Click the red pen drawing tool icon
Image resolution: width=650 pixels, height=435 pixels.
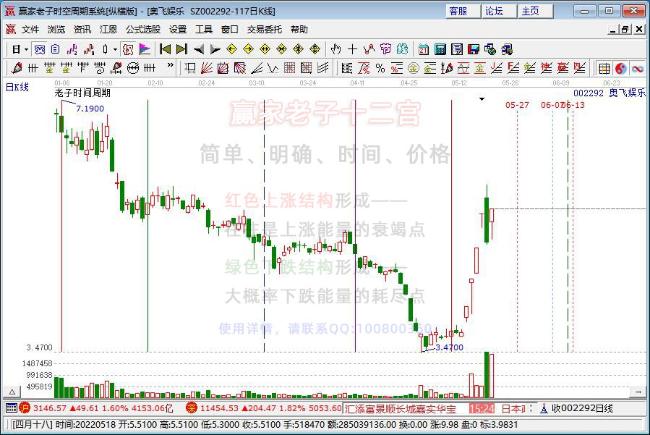(17, 68)
